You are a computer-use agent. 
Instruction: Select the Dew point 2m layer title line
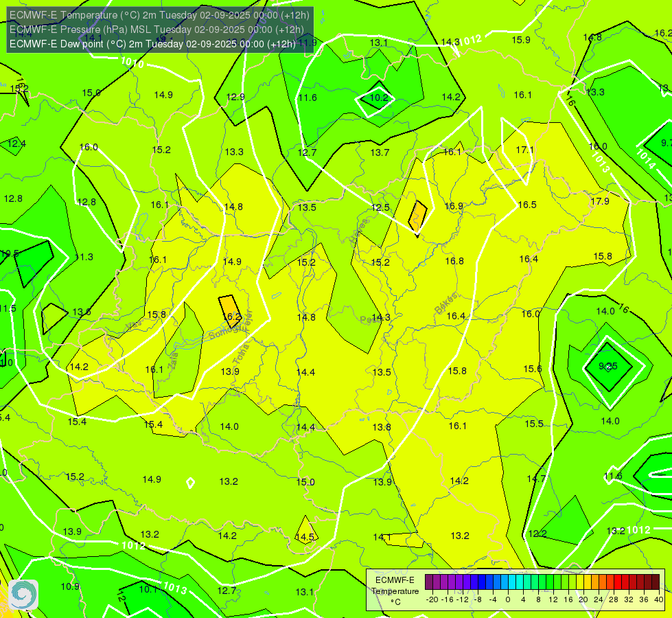pyautogui.click(x=152, y=44)
